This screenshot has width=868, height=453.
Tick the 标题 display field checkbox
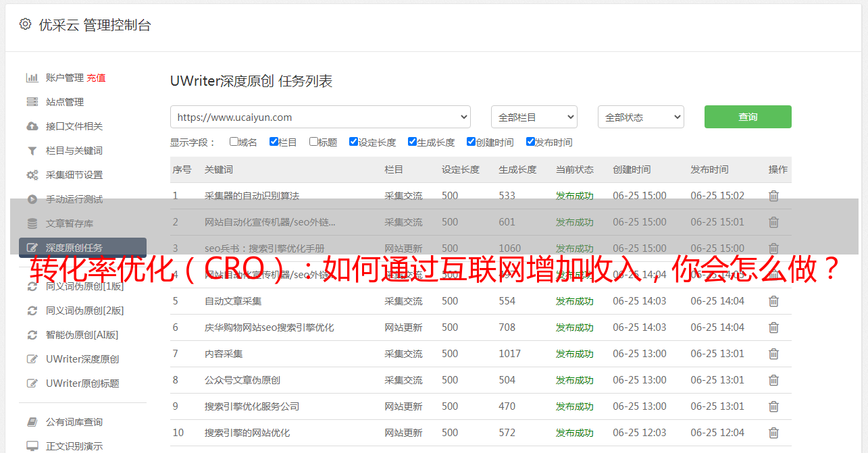point(313,142)
